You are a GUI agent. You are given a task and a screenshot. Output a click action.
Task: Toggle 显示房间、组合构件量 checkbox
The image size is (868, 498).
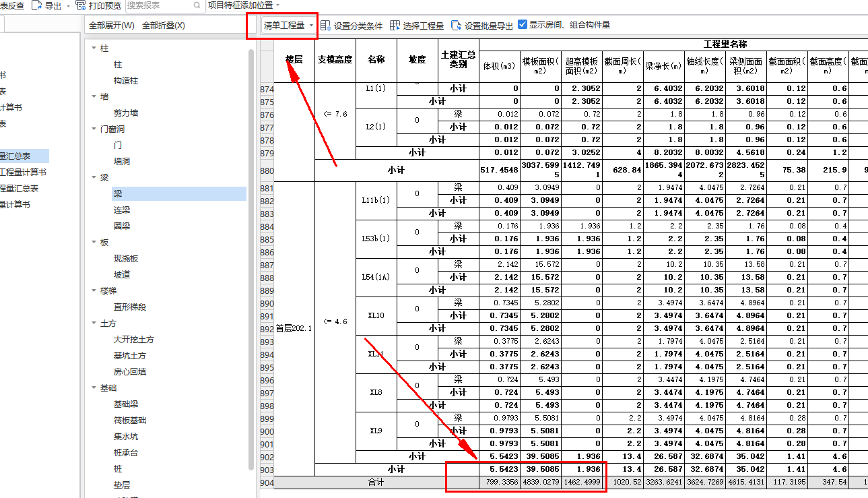(523, 24)
